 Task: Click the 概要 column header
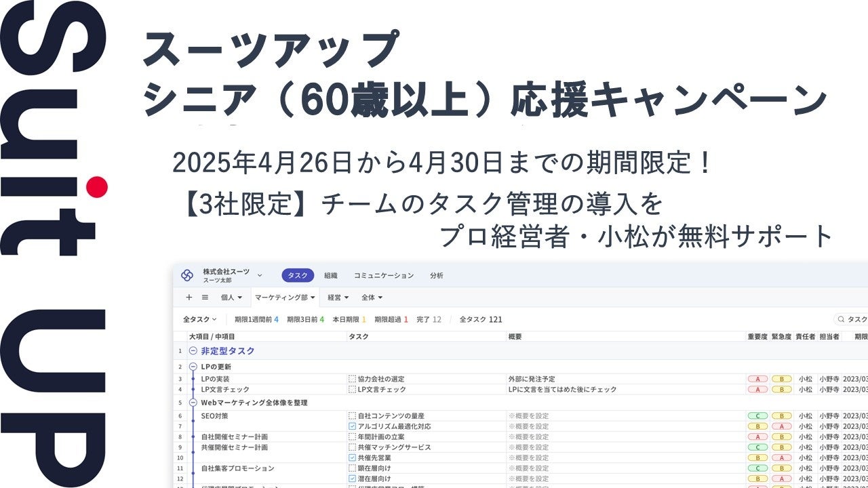(x=515, y=336)
